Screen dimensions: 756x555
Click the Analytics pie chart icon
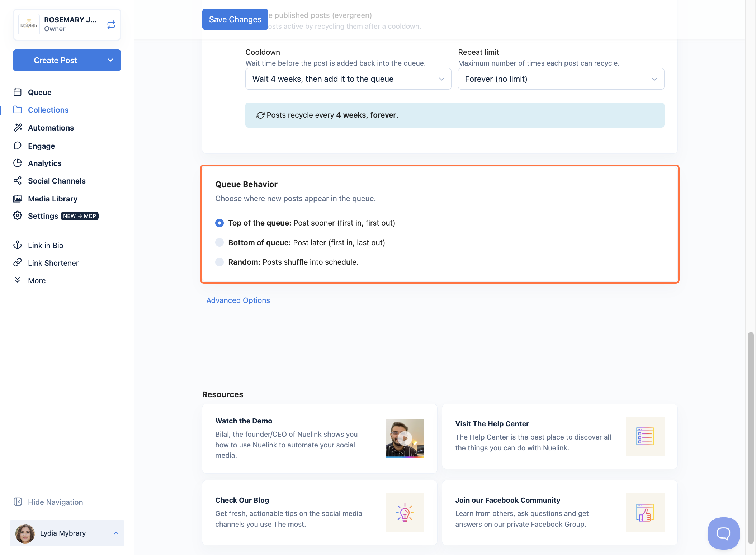pyautogui.click(x=18, y=163)
